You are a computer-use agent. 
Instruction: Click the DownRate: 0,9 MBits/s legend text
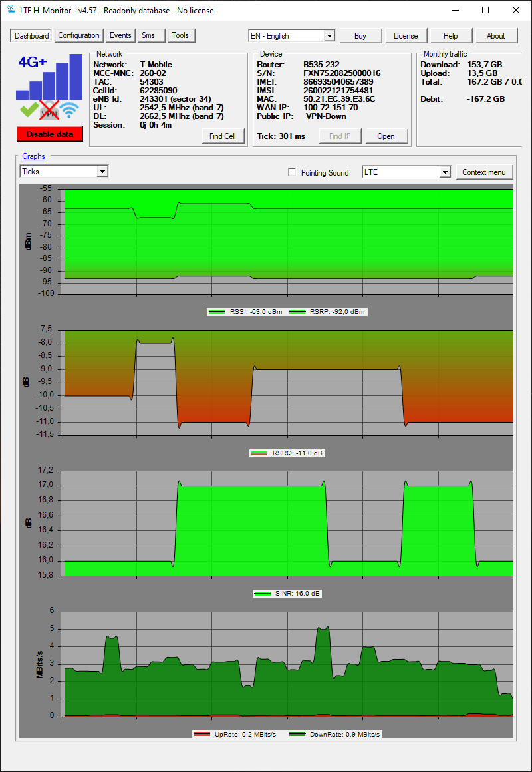(x=344, y=735)
